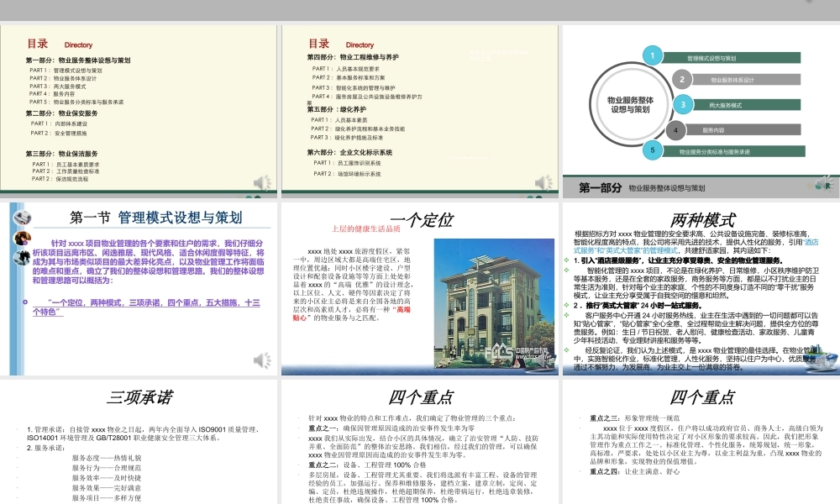Select the green bar 物业服务分类标准与服务承诺

pos(734,151)
